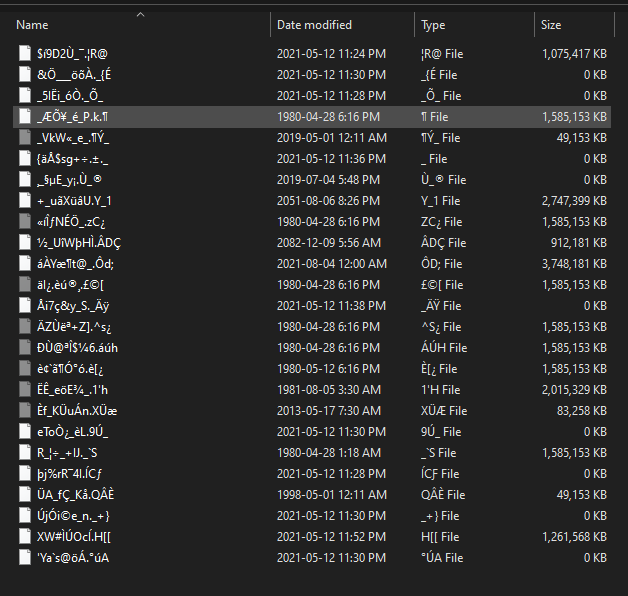Click the type cell ÂDÇ File
The width and height of the screenshot is (628, 596).
pyautogui.click(x=444, y=243)
